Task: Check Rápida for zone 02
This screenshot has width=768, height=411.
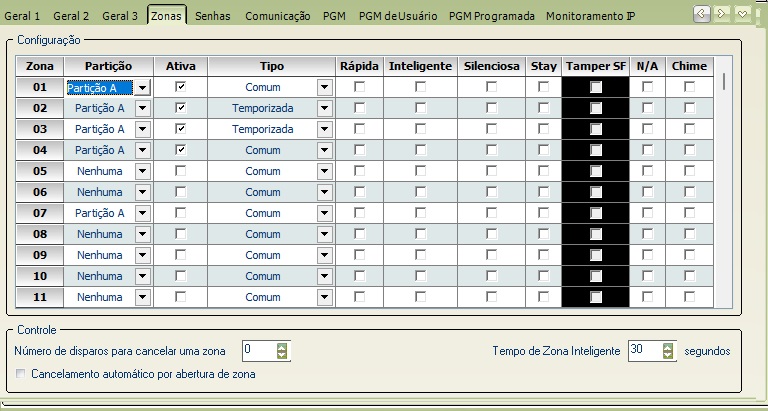Action: point(360,108)
